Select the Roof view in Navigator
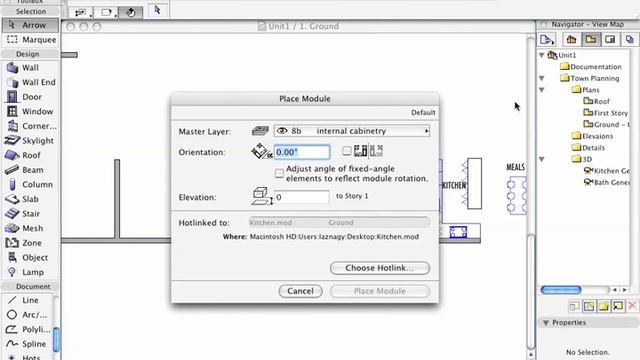 596,101
